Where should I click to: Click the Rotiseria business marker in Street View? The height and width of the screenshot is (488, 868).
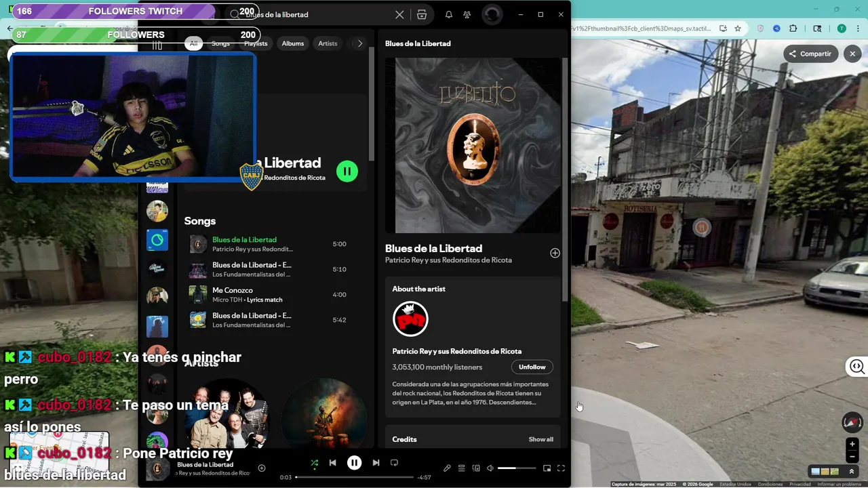702,228
